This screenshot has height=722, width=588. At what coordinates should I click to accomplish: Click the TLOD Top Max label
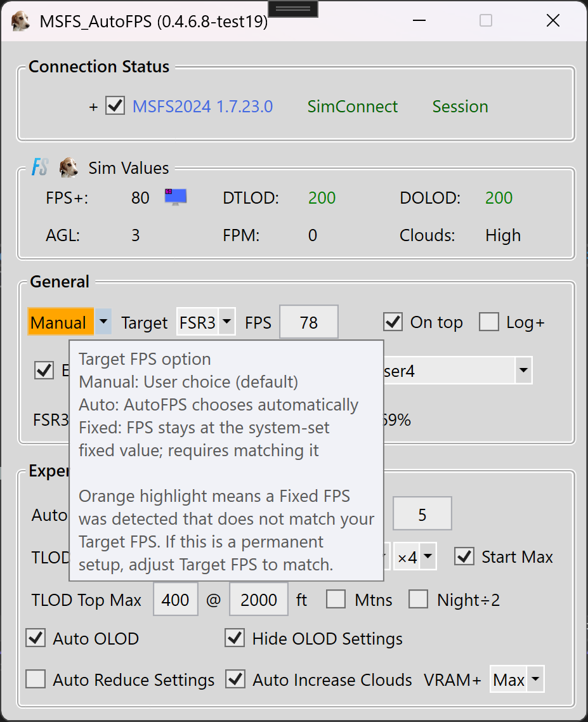coord(86,600)
